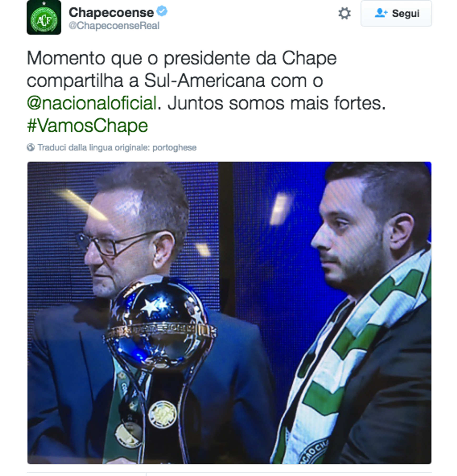Screen dimensions: 457x476
Task: Click the globe translate icon
Action: [31, 147]
